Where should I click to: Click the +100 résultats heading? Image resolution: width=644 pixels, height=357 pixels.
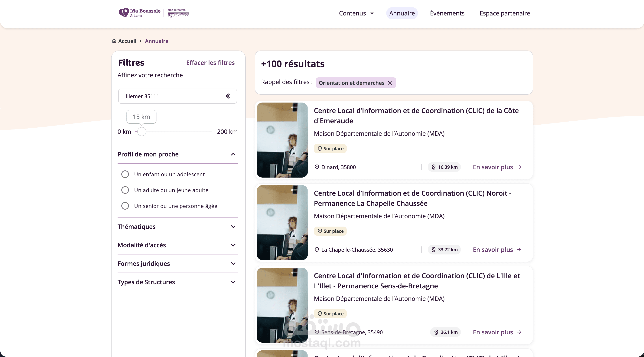coord(292,64)
